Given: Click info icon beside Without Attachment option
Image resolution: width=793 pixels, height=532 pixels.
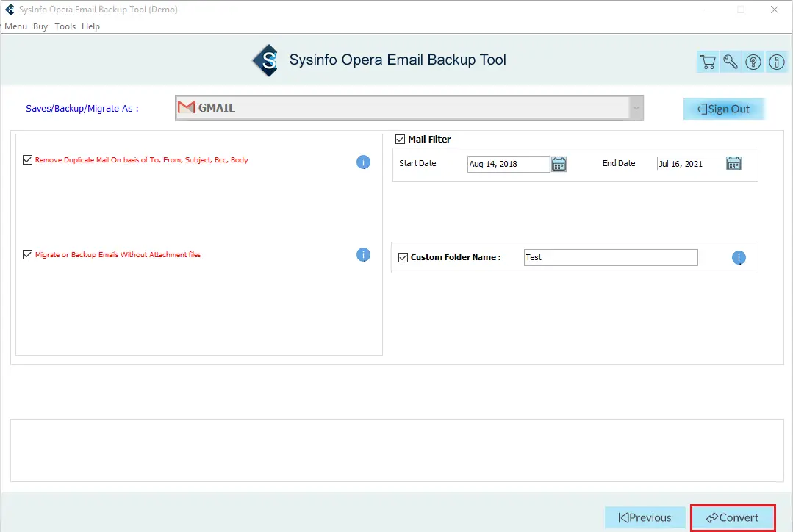Looking at the screenshot, I should click(363, 255).
